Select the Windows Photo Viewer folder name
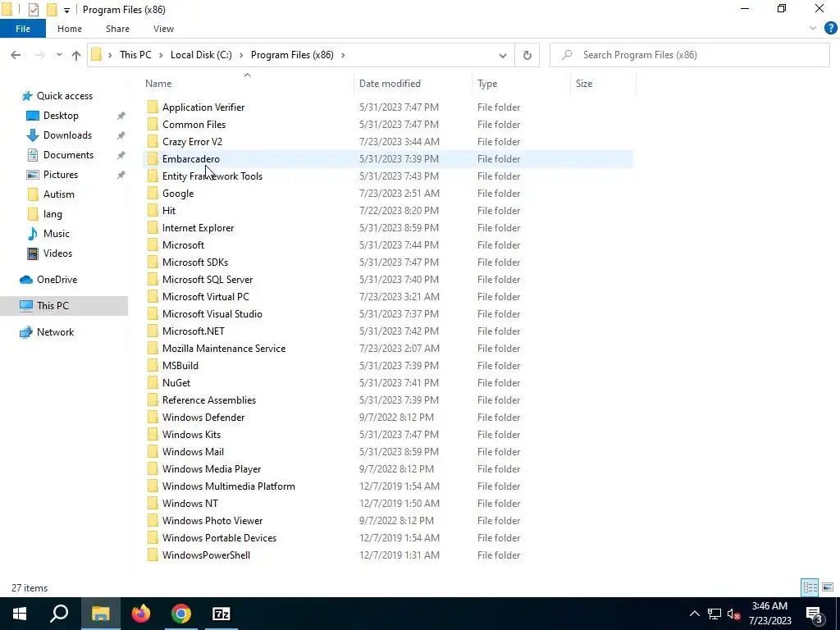This screenshot has width=840, height=630. (212, 521)
